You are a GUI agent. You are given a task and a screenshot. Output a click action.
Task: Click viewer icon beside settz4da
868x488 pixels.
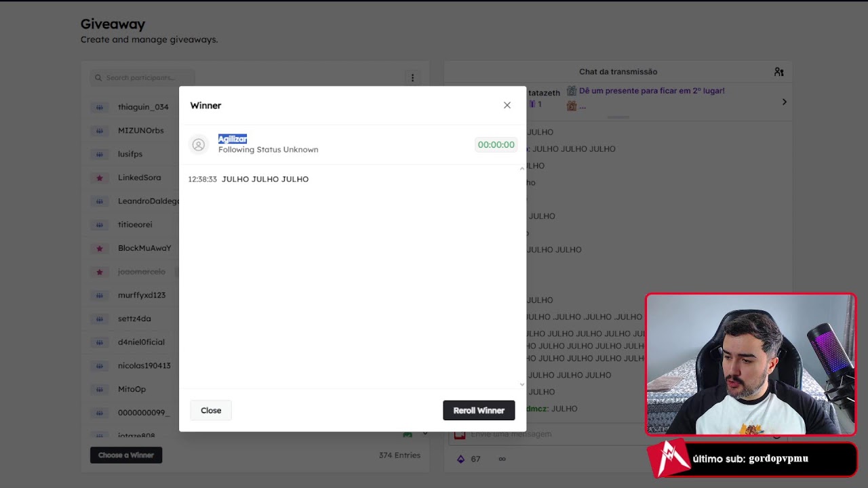point(100,319)
